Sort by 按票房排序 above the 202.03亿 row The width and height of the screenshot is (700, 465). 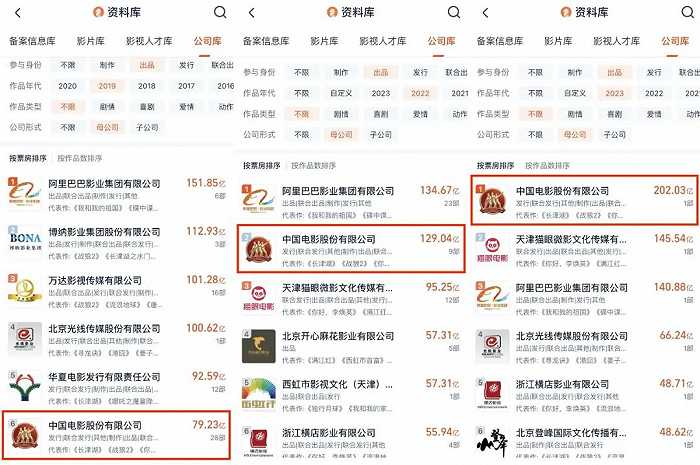click(x=496, y=166)
